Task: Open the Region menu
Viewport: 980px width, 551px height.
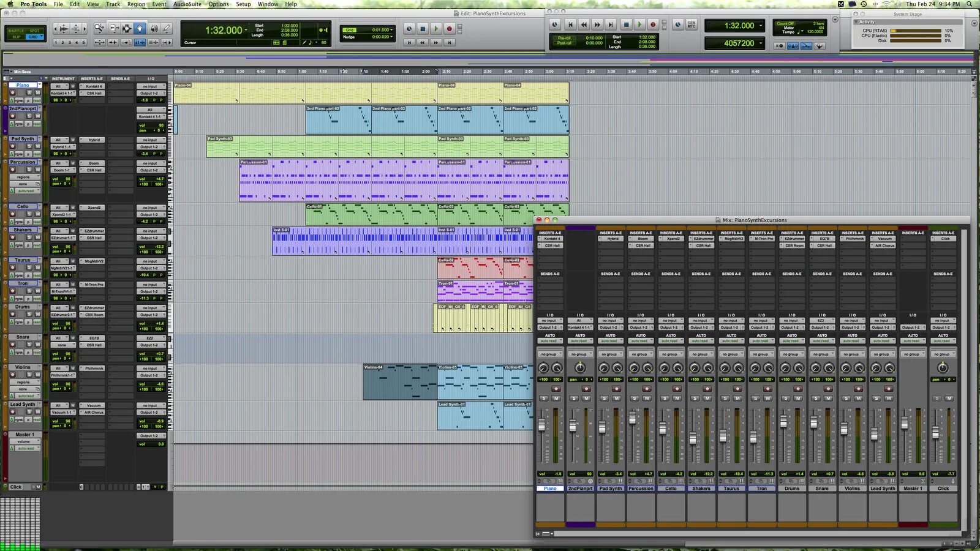Action: click(136, 4)
